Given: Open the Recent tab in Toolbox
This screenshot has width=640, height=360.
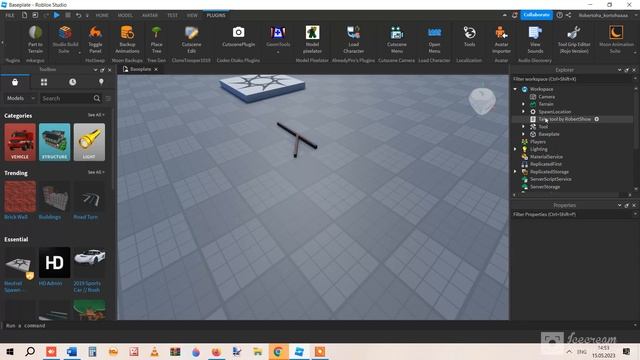Looking at the screenshot, I should click(72, 82).
